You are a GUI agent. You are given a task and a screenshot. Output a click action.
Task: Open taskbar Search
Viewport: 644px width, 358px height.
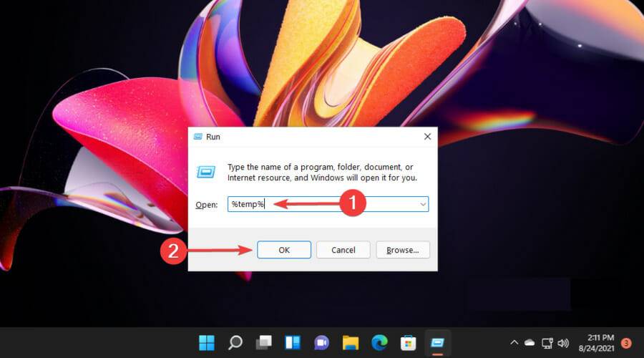pos(235,343)
